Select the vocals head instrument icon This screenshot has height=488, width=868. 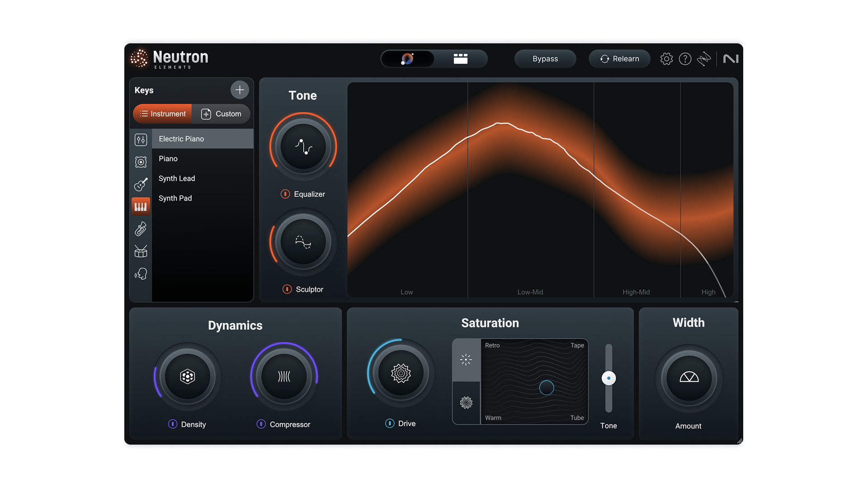(x=141, y=274)
